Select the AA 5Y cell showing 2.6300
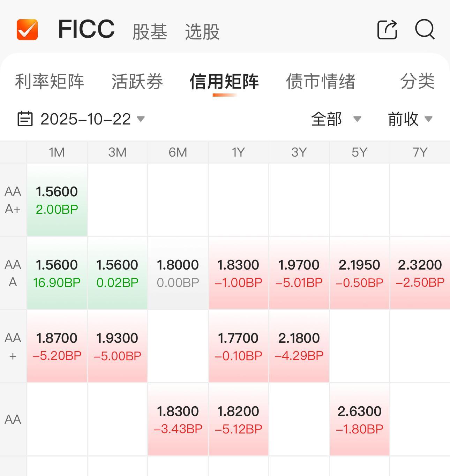 359,420
